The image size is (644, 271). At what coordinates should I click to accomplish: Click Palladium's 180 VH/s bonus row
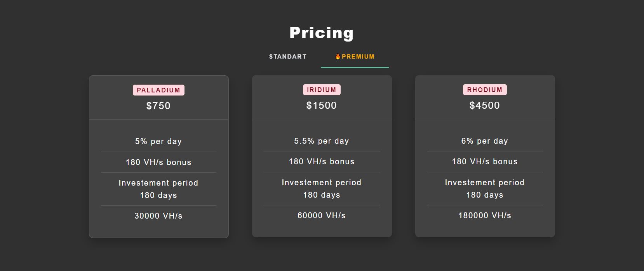(x=158, y=162)
